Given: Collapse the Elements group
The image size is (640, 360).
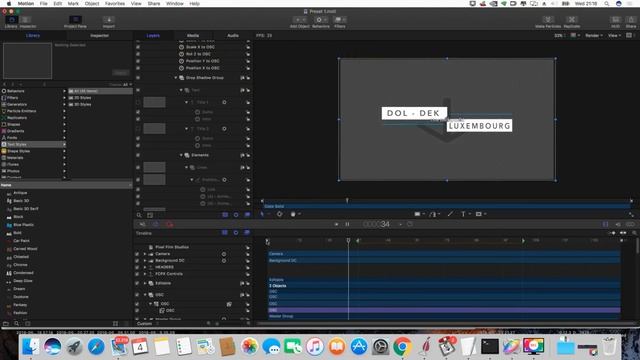Looking at the screenshot, I should pyautogui.click(x=181, y=155).
